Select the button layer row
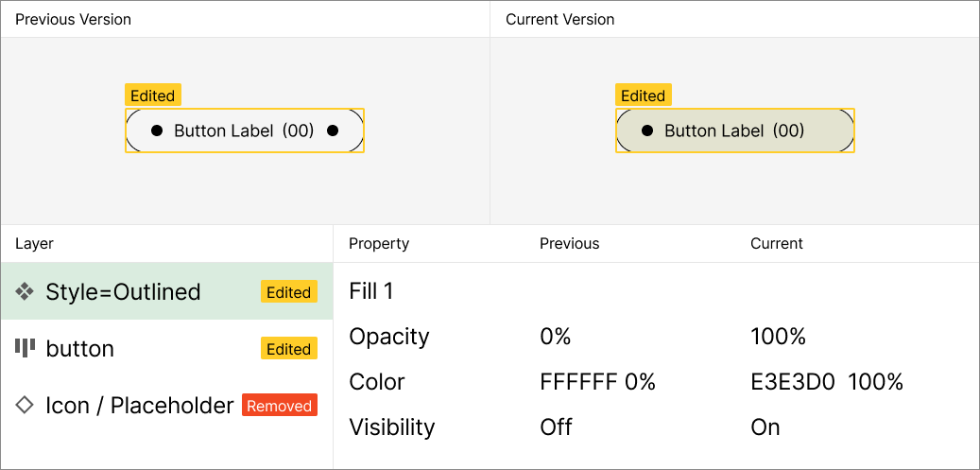 (142, 349)
